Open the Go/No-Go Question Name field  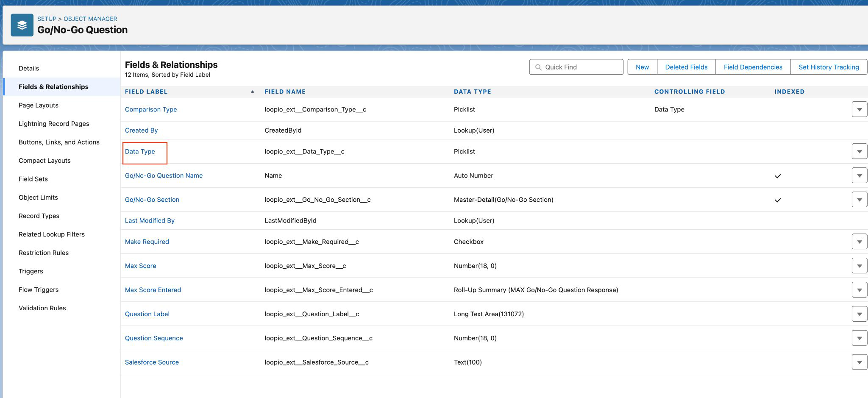164,175
